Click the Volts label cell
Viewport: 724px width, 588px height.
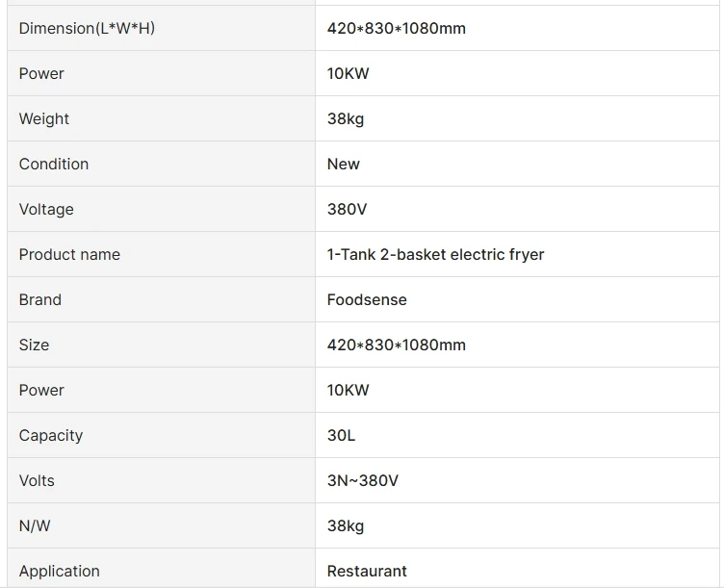coord(37,481)
